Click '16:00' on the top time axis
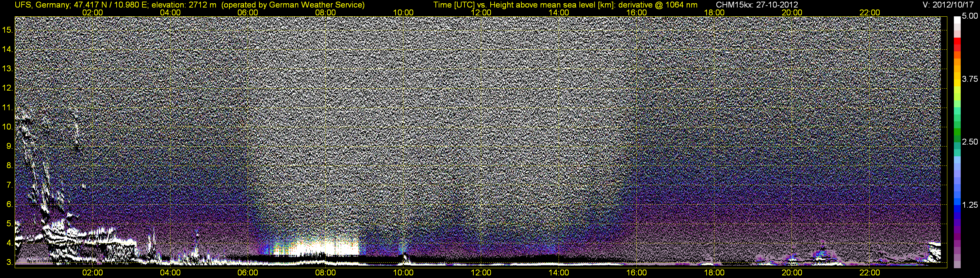Screen dimensions: 980x278 click(x=636, y=12)
